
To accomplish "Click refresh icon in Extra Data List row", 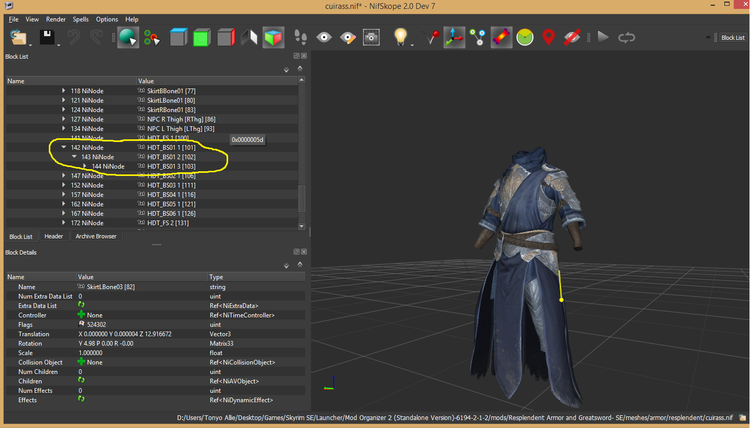I will coord(81,305).
